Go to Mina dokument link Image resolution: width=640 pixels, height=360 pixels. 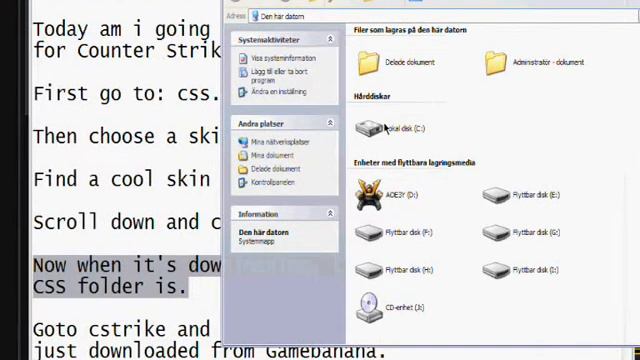[x=272, y=156]
